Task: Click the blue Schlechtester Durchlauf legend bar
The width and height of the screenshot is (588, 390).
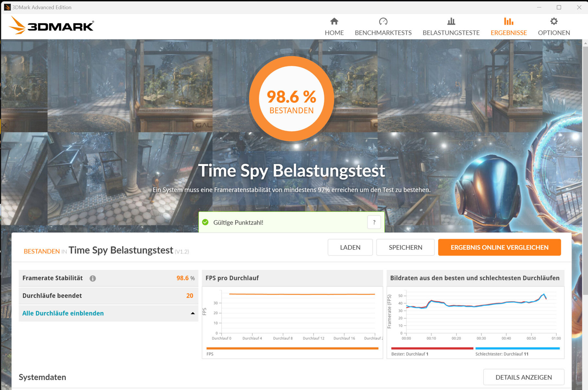Action: (517, 348)
